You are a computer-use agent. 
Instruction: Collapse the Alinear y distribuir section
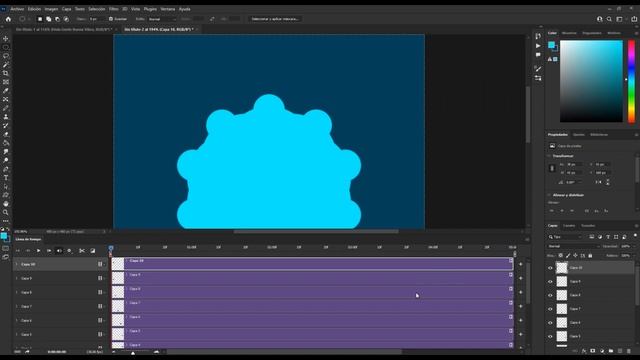(x=549, y=195)
